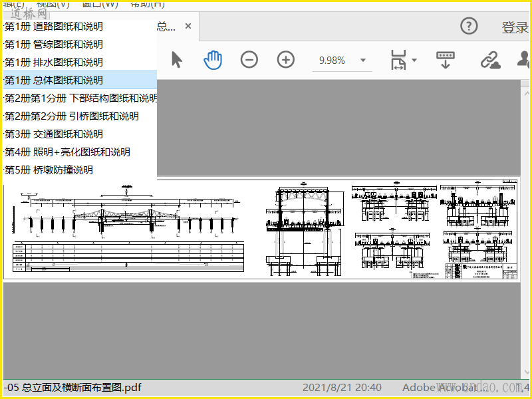The height and width of the screenshot is (399, 532).
Task: Open zoom percentage dropdown arrow
Action: 363,61
